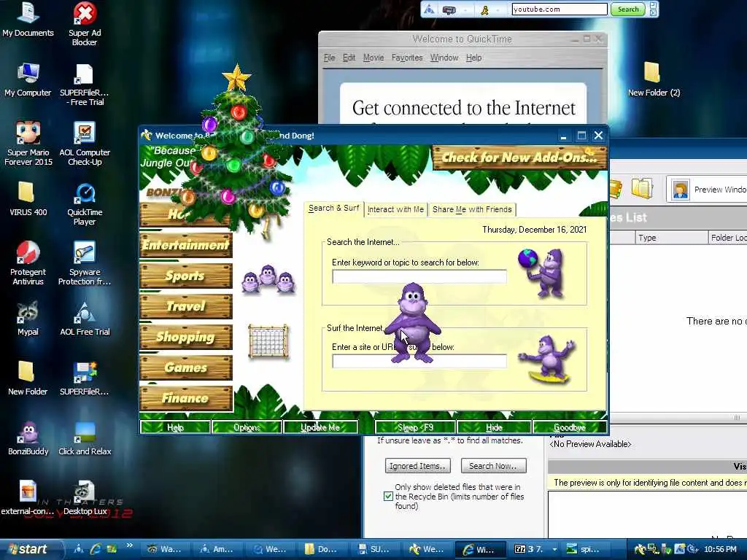Select the Click and Relax desktop icon

pos(85,438)
